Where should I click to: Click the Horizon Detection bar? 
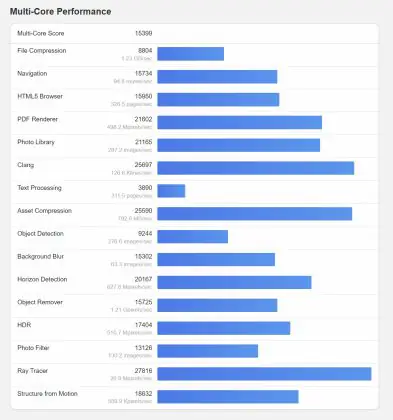234,282
